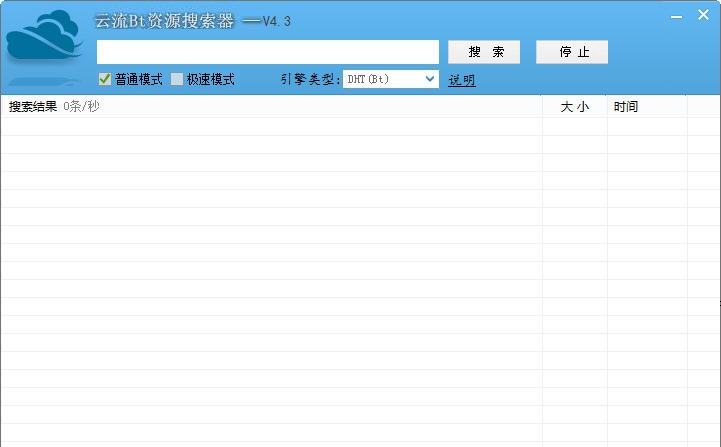Enable the 极速模式 checkbox
This screenshot has width=721, height=447.
click(177, 79)
